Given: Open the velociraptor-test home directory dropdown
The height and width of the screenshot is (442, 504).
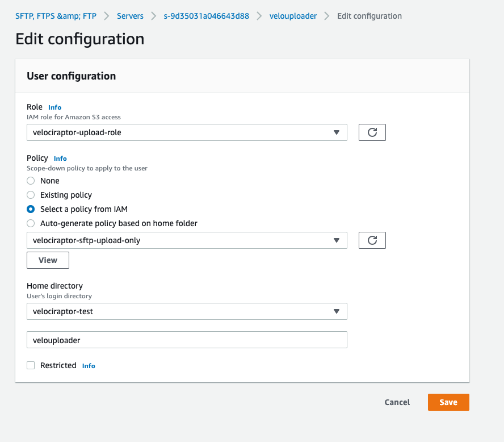Looking at the screenshot, I should (x=187, y=311).
